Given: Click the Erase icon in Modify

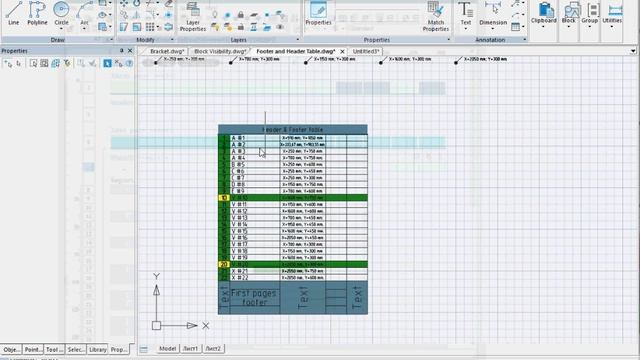Looking at the screenshot, I should [x=168, y=4].
